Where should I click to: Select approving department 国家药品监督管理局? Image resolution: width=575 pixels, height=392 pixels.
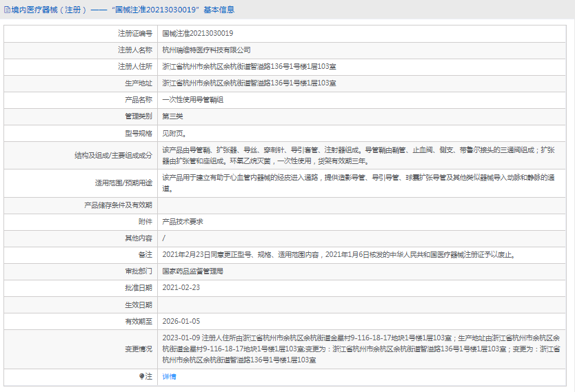[x=193, y=271]
